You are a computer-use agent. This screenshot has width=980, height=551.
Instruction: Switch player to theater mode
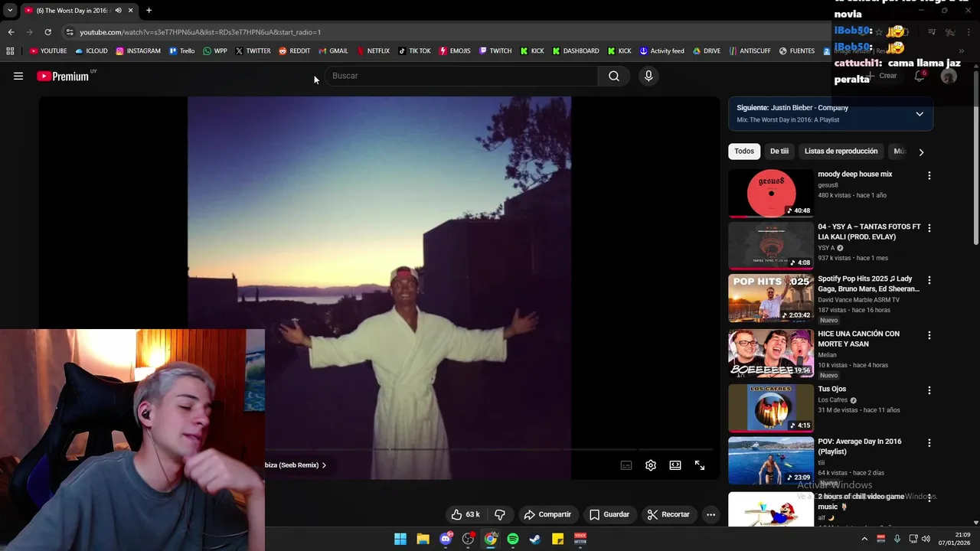pyautogui.click(x=675, y=465)
